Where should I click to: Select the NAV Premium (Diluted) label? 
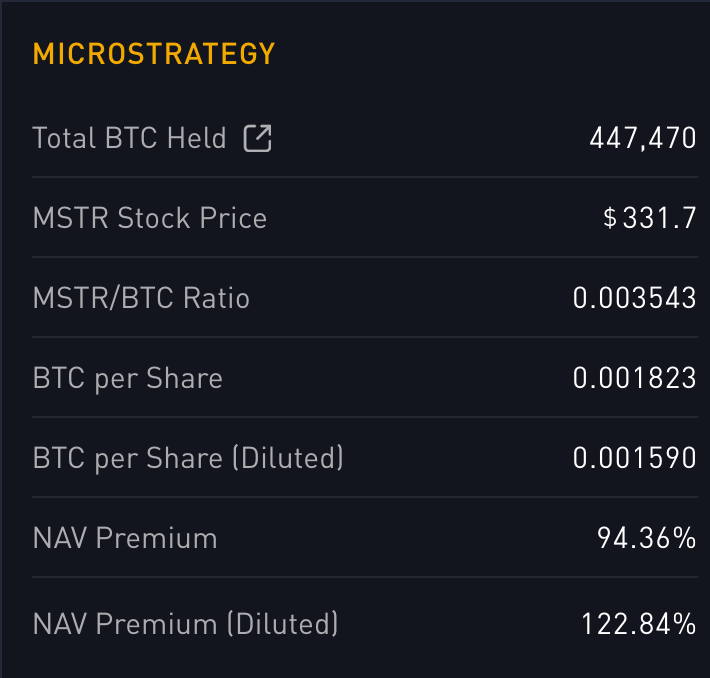[x=186, y=624]
